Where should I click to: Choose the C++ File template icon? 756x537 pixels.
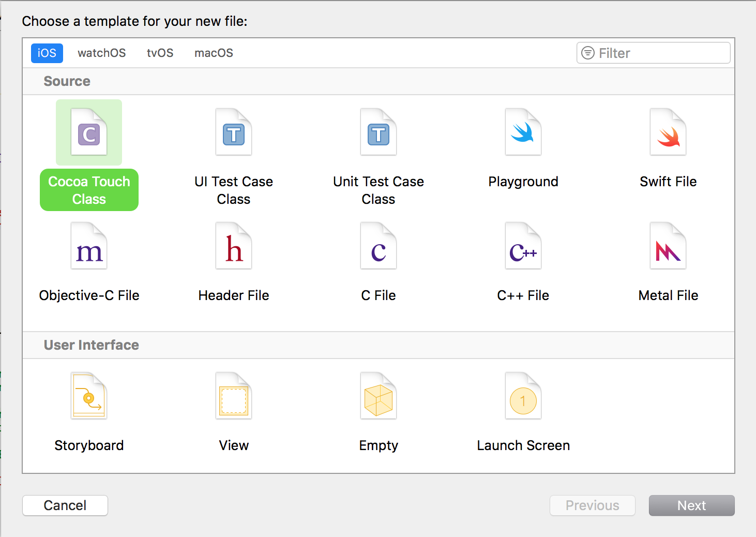tap(523, 246)
